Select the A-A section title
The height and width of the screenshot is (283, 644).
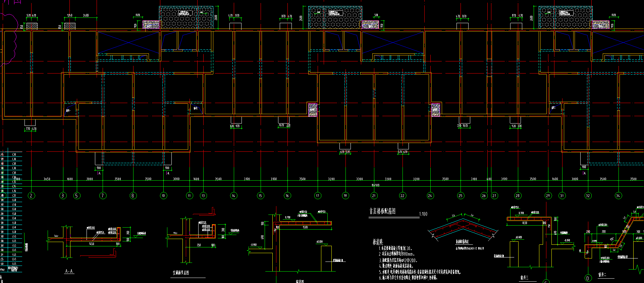pos(69,271)
